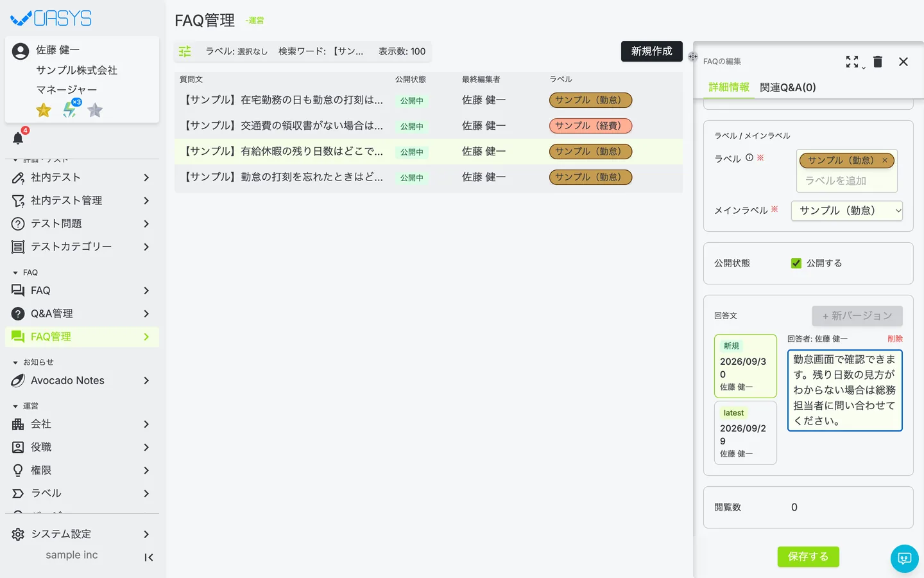Image resolution: width=924 pixels, height=578 pixels.
Task: Collapse the FAQ section triangle
Action: (15, 273)
